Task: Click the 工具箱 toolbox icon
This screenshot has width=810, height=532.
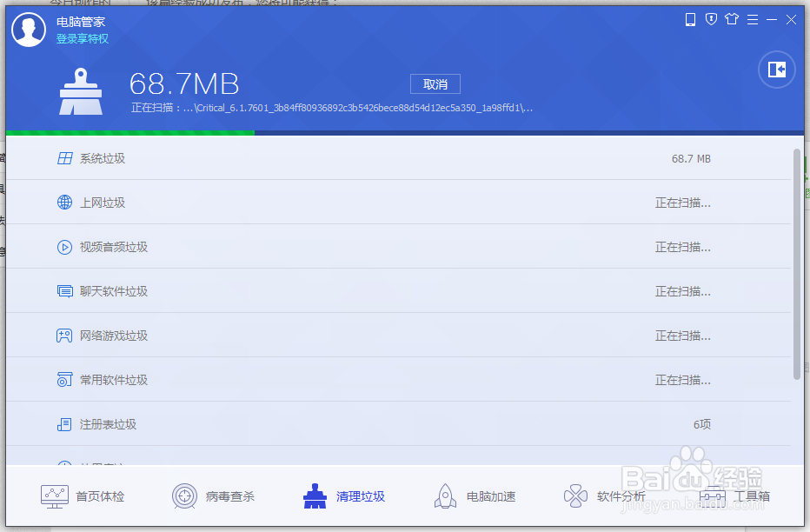Action: pos(713,497)
